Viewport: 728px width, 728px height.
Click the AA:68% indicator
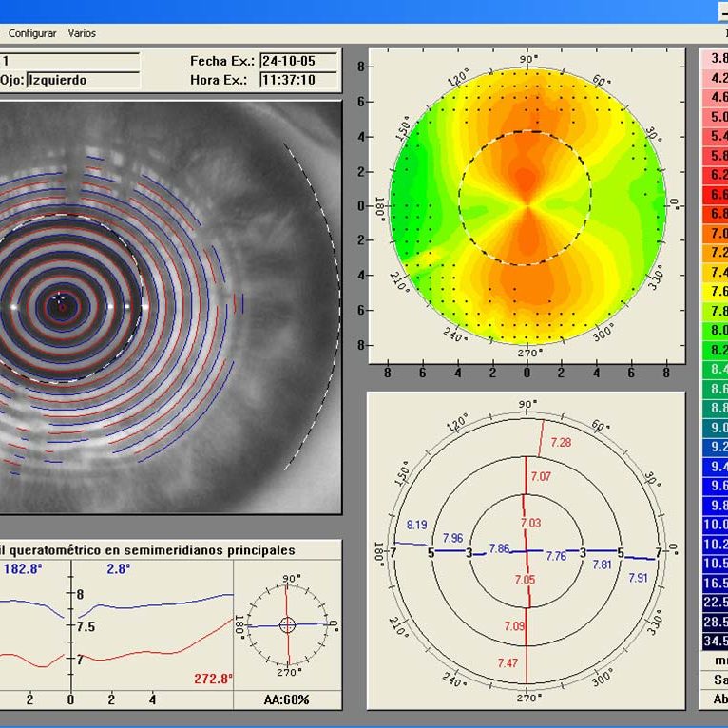coord(287,699)
